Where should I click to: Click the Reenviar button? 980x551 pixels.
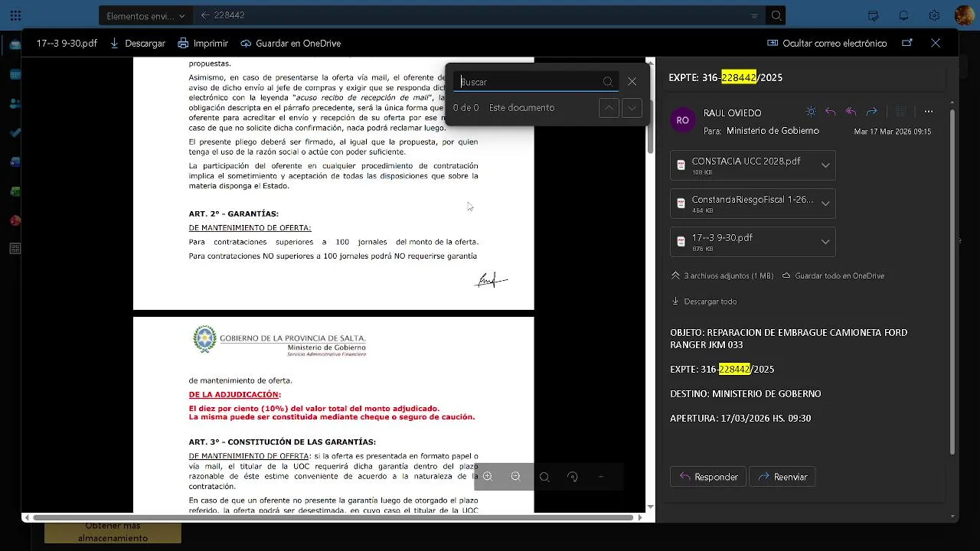coord(782,477)
